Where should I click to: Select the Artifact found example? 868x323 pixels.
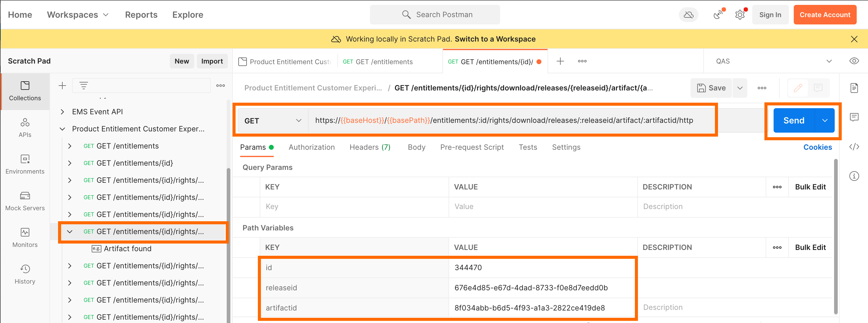[127, 249]
